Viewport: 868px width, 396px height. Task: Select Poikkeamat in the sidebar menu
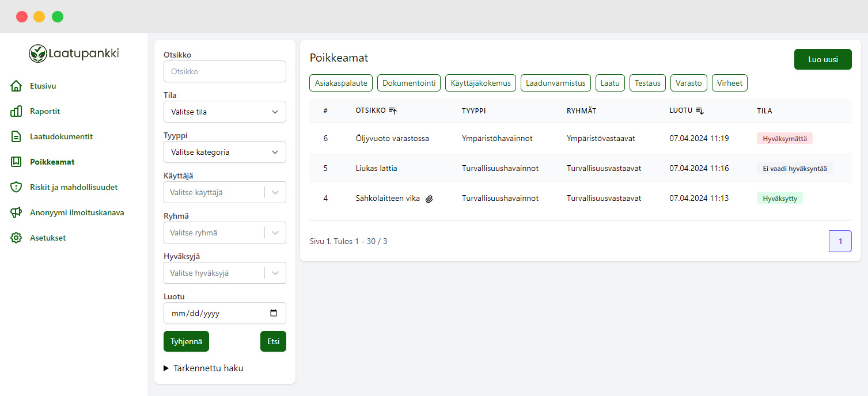[x=52, y=162]
